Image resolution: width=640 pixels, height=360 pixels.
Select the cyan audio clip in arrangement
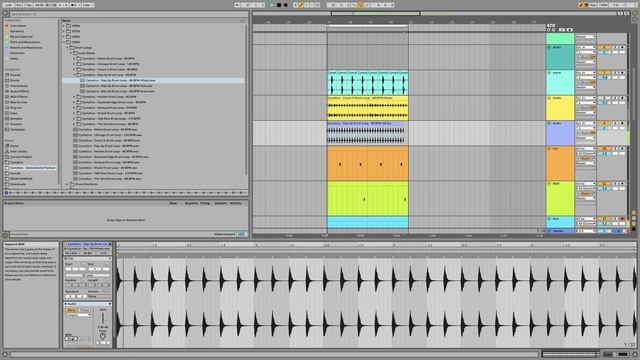pyautogui.click(x=367, y=83)
